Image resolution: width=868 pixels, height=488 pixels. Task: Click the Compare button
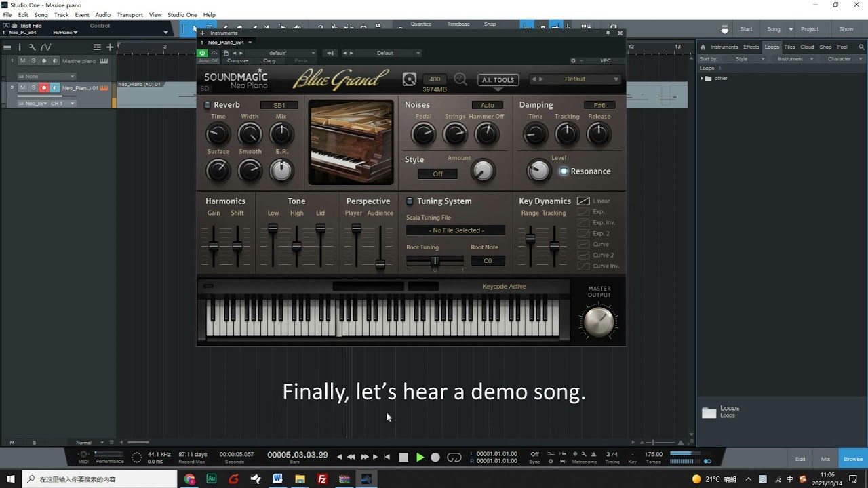(x=237, y=61)
